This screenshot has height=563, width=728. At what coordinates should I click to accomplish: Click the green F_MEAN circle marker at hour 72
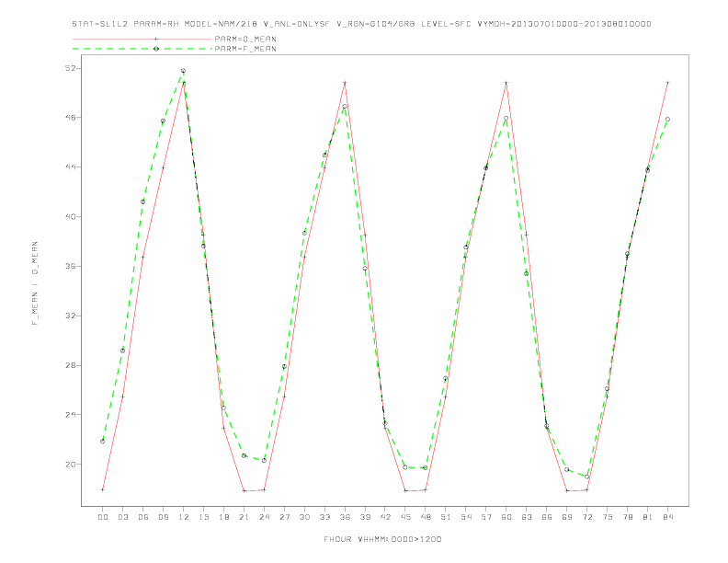[586, 477]
